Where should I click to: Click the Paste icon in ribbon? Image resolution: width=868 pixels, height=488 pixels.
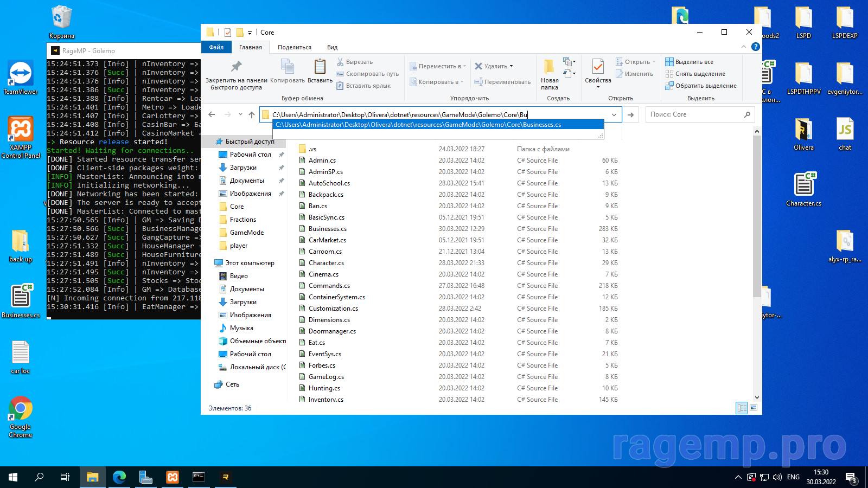tap(320, 67)
